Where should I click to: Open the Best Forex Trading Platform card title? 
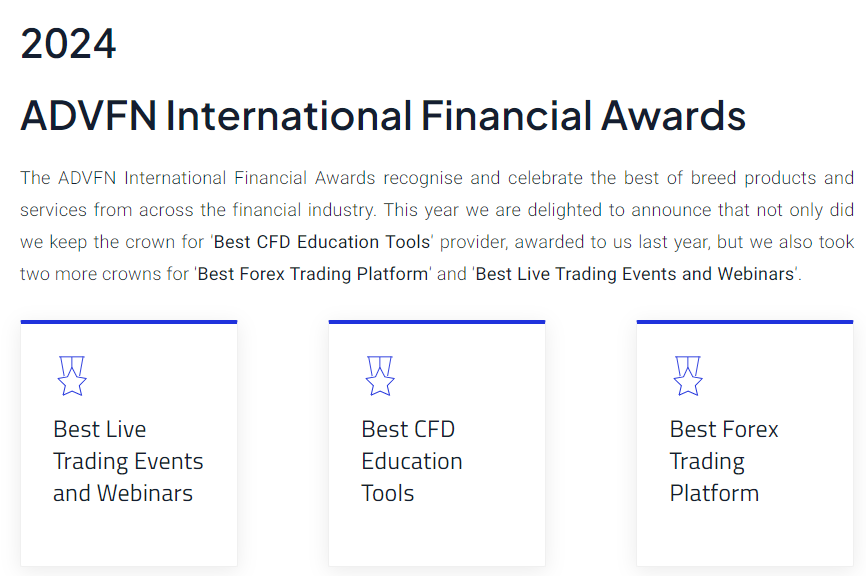point(723,461)
